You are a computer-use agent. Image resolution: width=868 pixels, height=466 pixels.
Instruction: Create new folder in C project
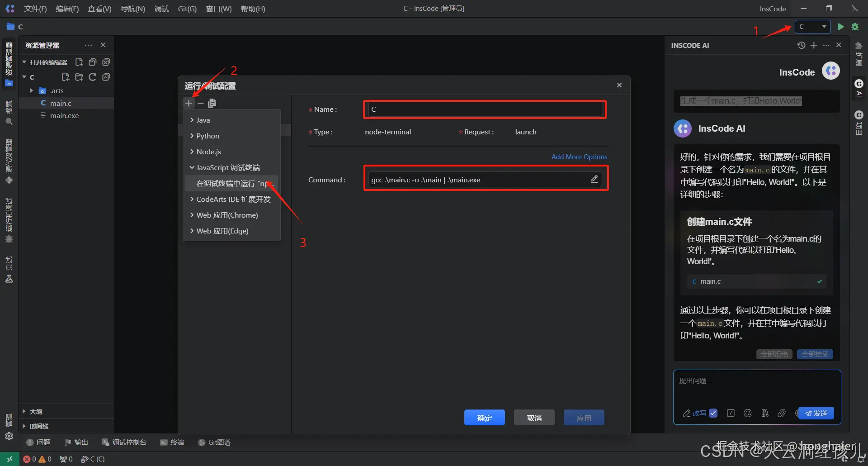[x=79, y=77]
